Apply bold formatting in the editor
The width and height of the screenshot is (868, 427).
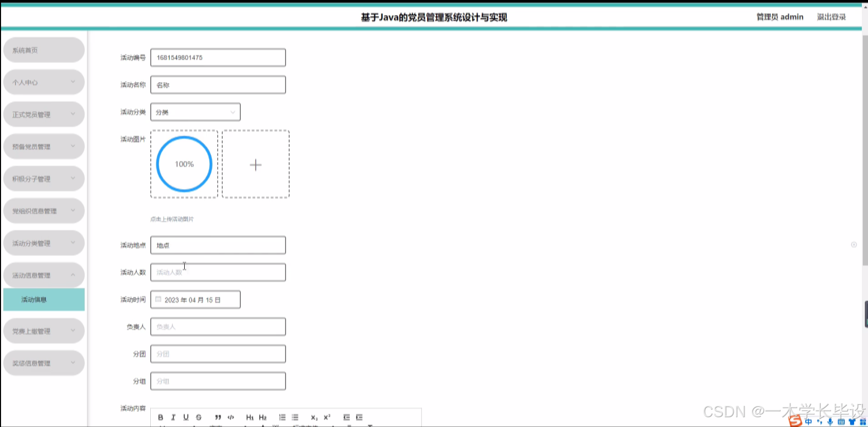coord(161,417)
